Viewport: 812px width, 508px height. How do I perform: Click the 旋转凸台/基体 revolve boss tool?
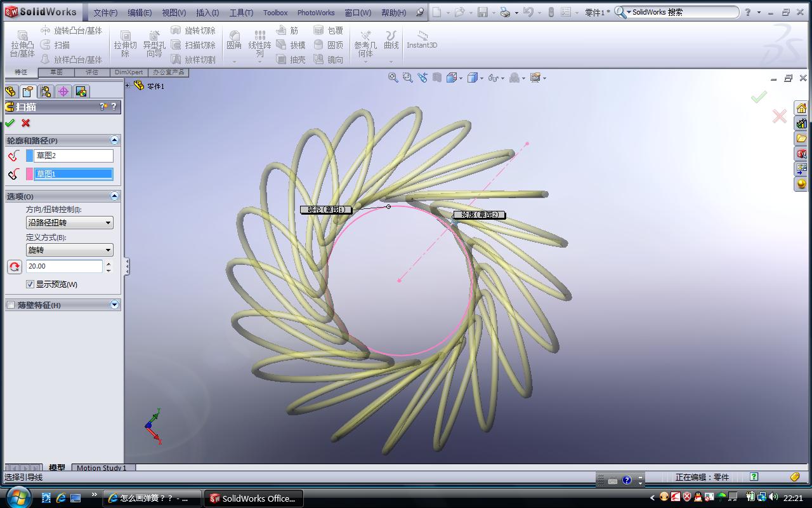[71, 30]
